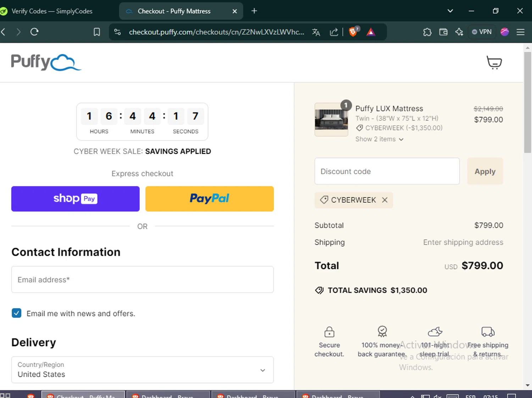
Task: Open browser extensions puzzle icon
Action: (427, 32)
